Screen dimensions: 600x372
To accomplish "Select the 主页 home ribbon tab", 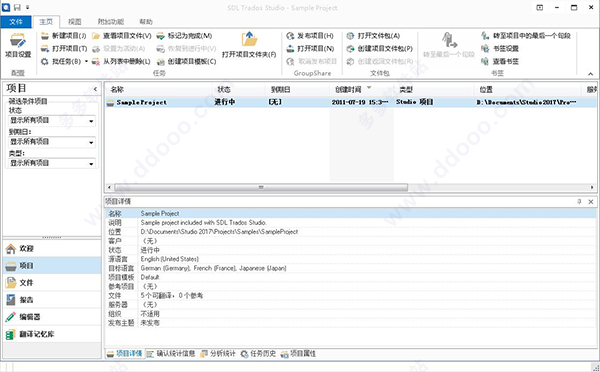I will (46, 22).
